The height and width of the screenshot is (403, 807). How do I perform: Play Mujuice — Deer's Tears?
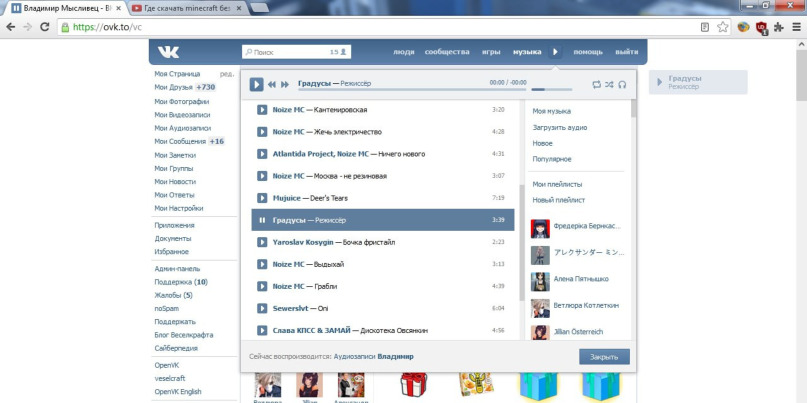[262, 198]
